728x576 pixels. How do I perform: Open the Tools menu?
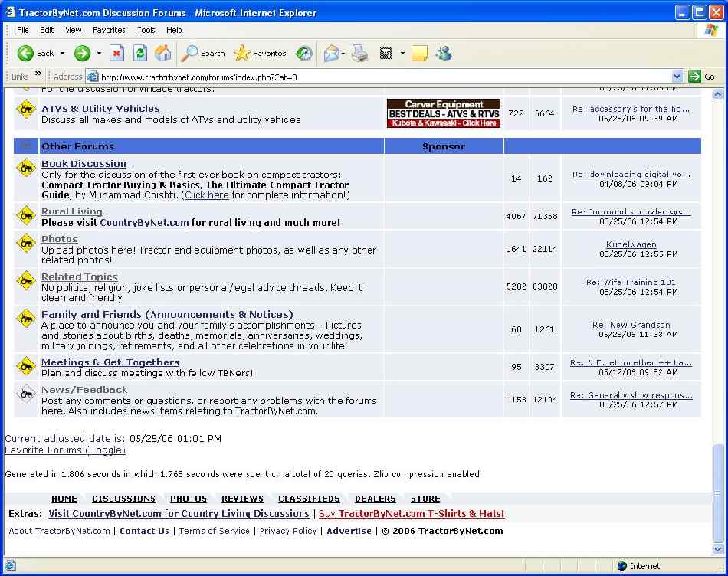[146, 30]
